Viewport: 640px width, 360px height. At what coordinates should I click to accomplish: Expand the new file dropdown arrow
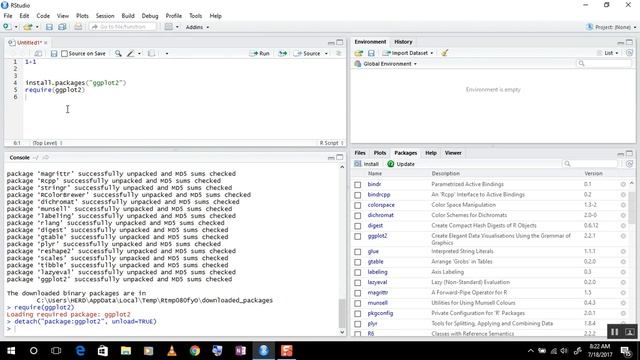click(16, 27)
